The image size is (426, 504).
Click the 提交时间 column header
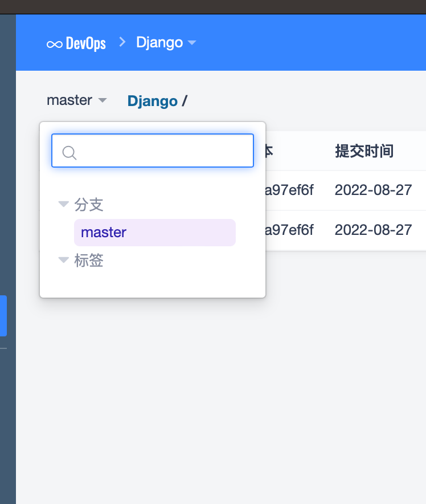click(364, 151)
